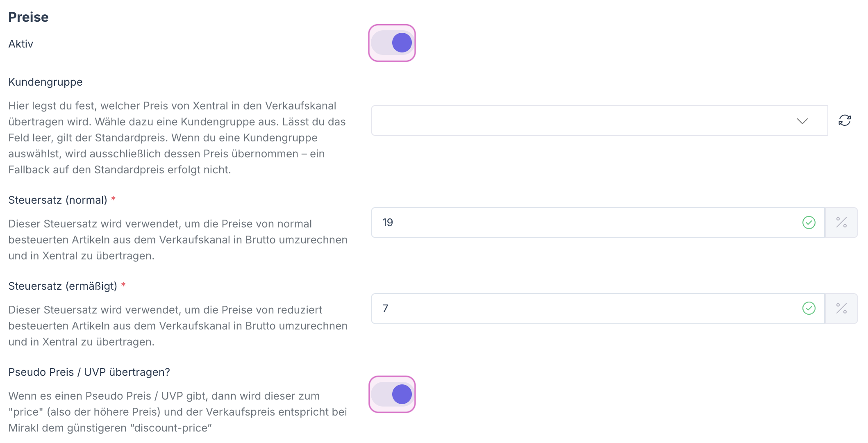868x443 pixels.
Task: Click the chevron arrow in Kundengruppe select
Action: [x=802, y=121]
